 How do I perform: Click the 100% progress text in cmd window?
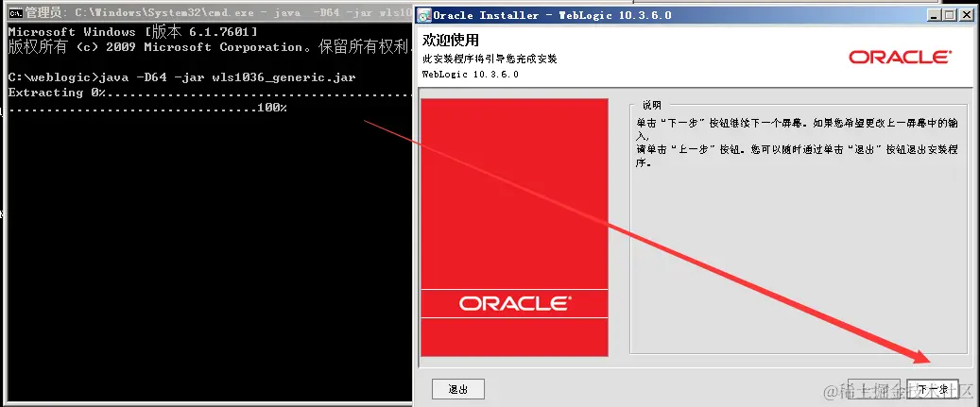272,108
